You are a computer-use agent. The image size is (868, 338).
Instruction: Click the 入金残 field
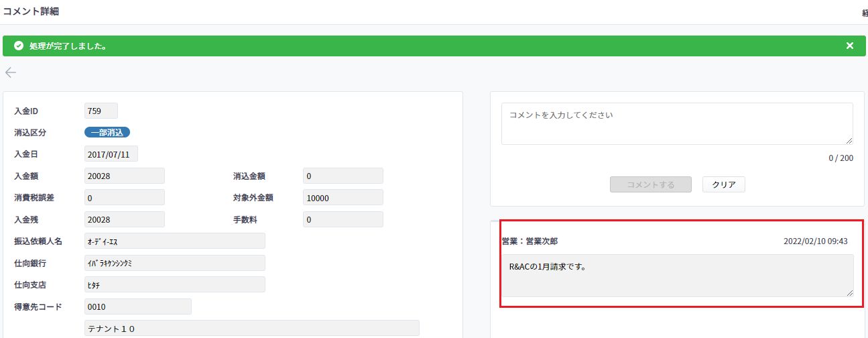click(125, 219)
